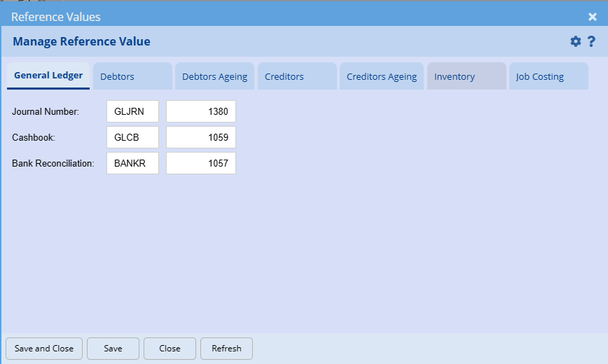608x364 pixels.
Task: Hit the Refresh button
Action: coord(226,349)
